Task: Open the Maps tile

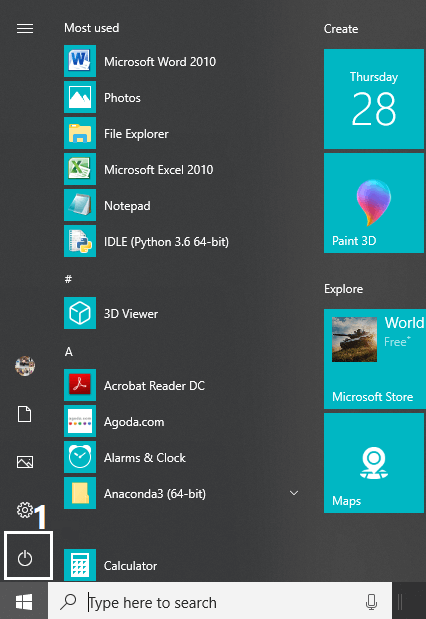Action: pyautogui.click(x=374, y=463)
